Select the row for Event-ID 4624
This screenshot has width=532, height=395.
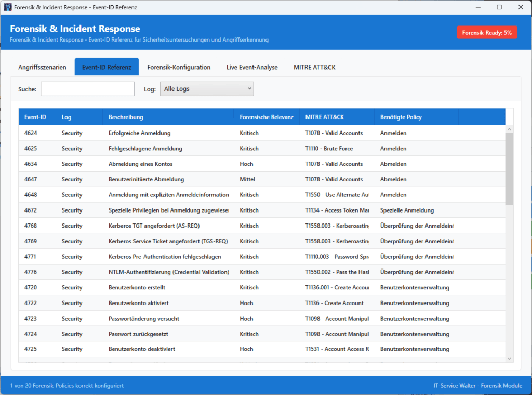tap(208, 133)
